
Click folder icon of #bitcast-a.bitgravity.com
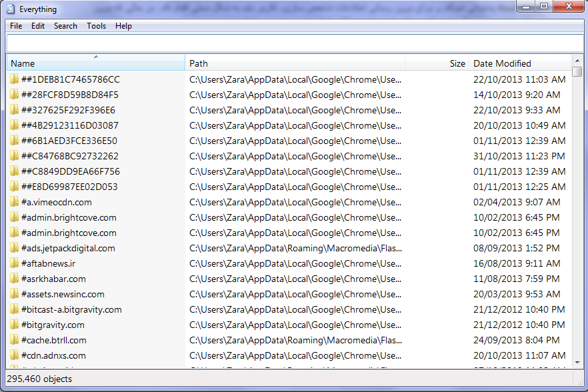pyautogui.click(x=14, y=309)
